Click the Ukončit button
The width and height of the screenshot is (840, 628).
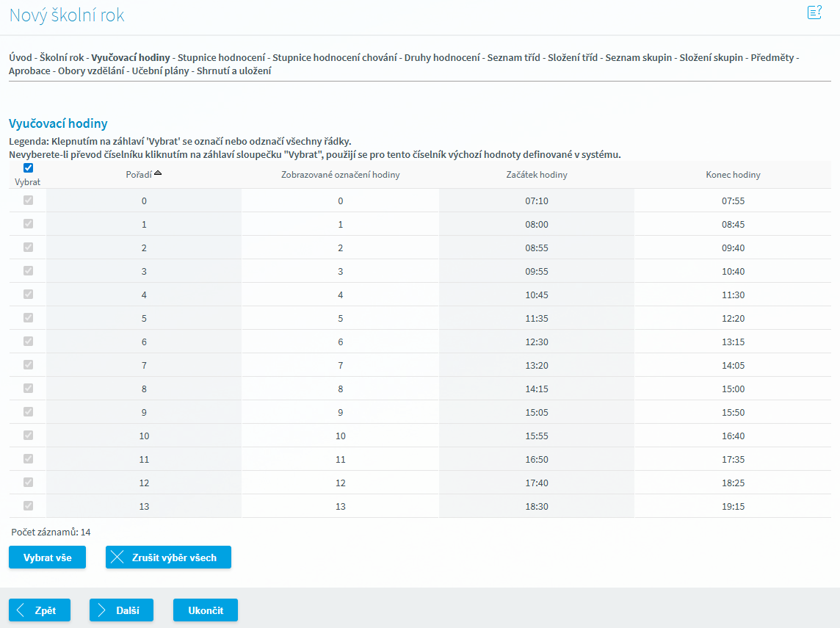click(x=205, y=610)
